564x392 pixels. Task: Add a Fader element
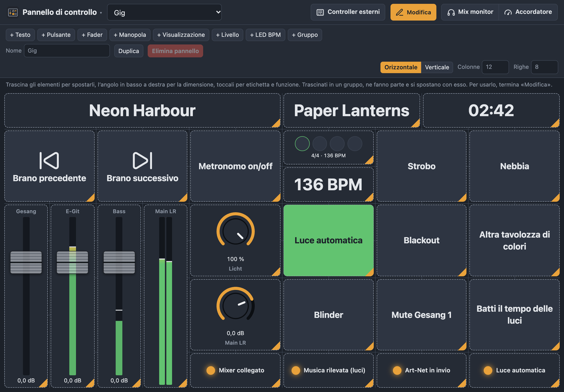92,35
